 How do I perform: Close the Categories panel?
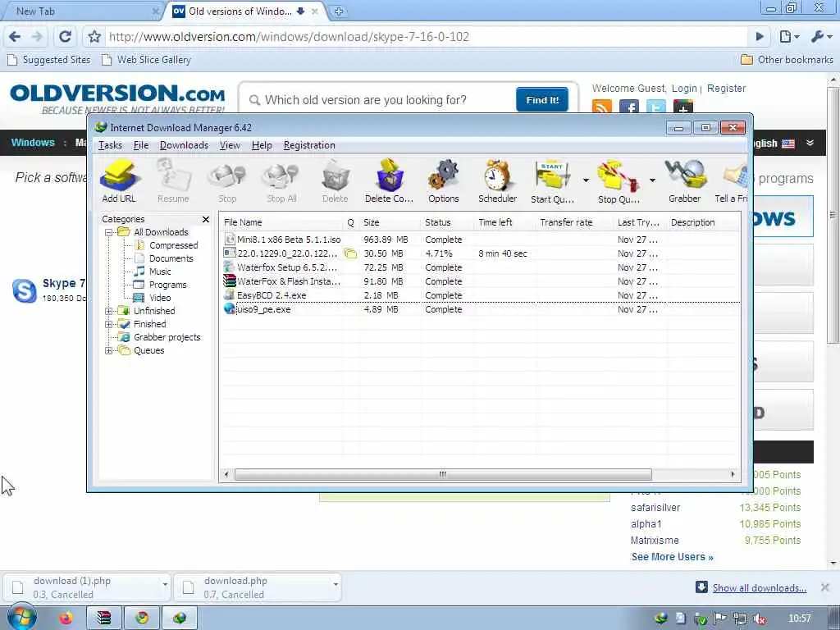pos(206,220)
